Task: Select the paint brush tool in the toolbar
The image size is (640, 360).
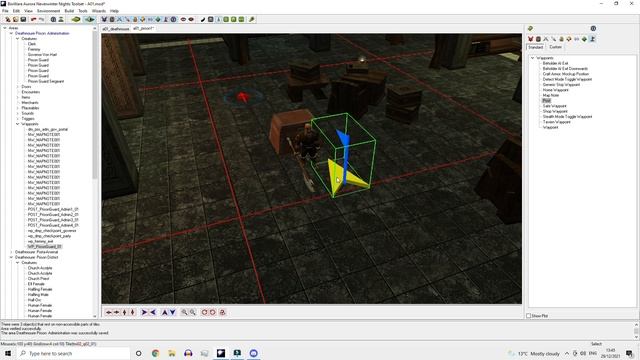Action: pos(203,19)
